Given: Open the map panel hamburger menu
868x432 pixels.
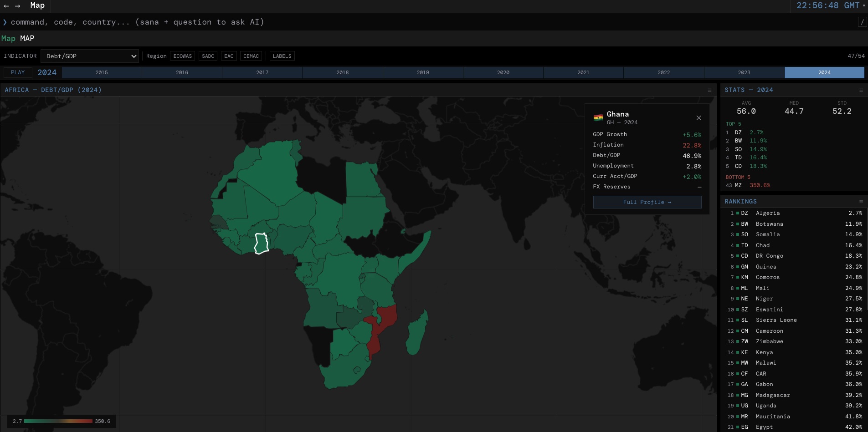Looking at the screenshot, I should pos(709,90).
